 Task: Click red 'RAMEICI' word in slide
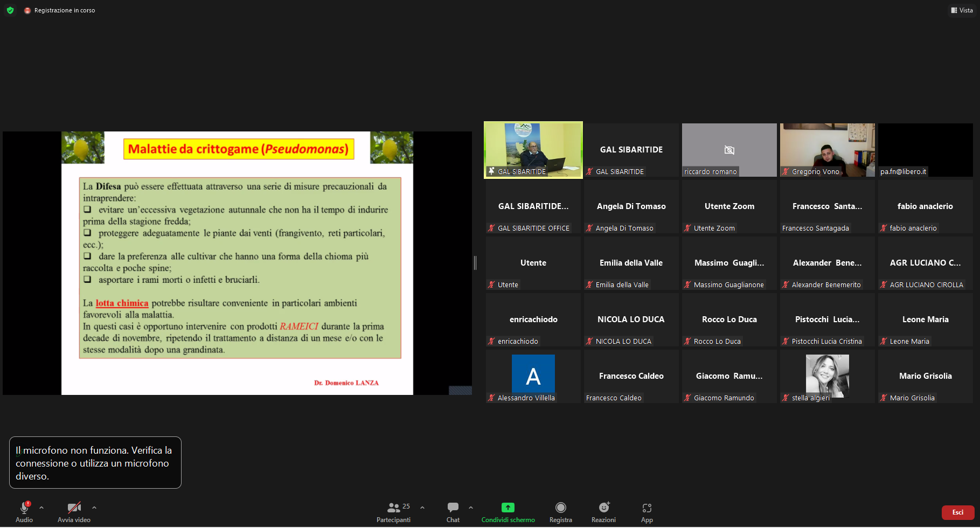[299, 326]
